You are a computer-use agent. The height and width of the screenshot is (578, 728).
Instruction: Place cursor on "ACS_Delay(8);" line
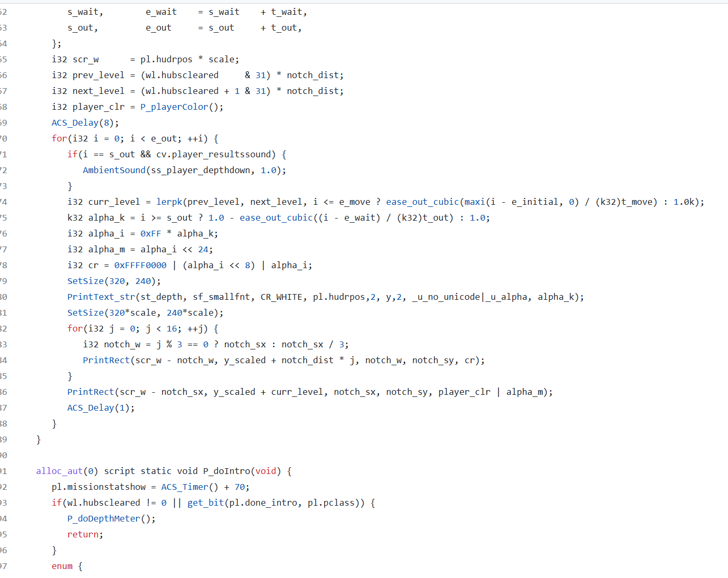coord(85,122)
